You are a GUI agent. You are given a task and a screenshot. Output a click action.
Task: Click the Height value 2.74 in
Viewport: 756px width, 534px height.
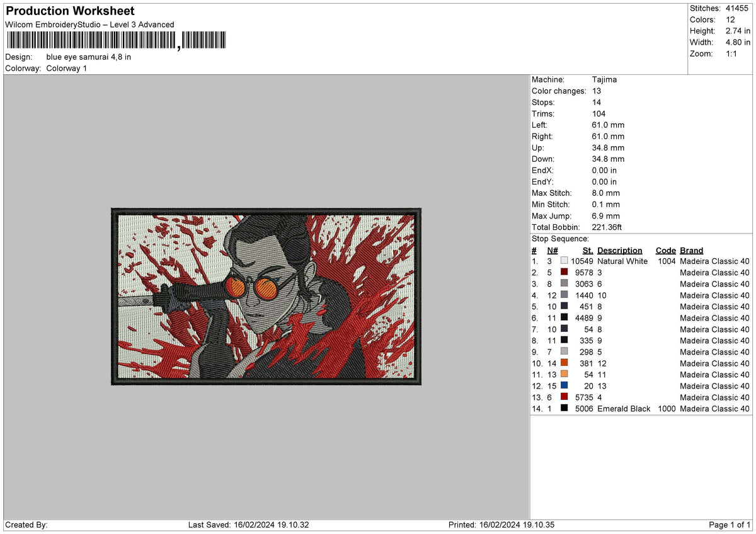coord(738,31)
